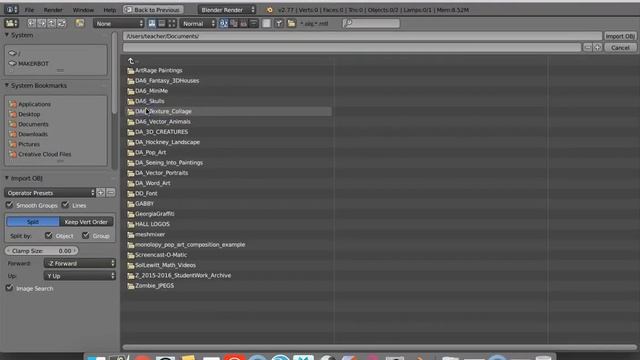
Task: Click the Cancel button
Action: tap(620, 48)
